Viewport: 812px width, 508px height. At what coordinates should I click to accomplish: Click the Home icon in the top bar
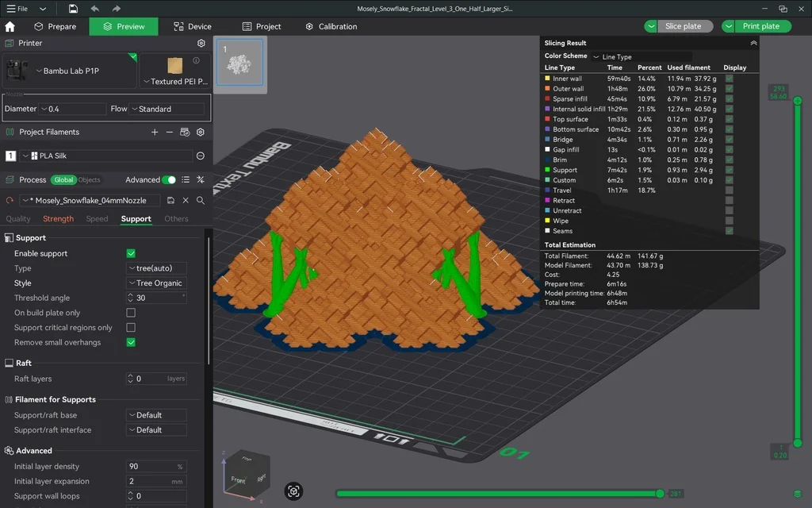coord(10,26)
